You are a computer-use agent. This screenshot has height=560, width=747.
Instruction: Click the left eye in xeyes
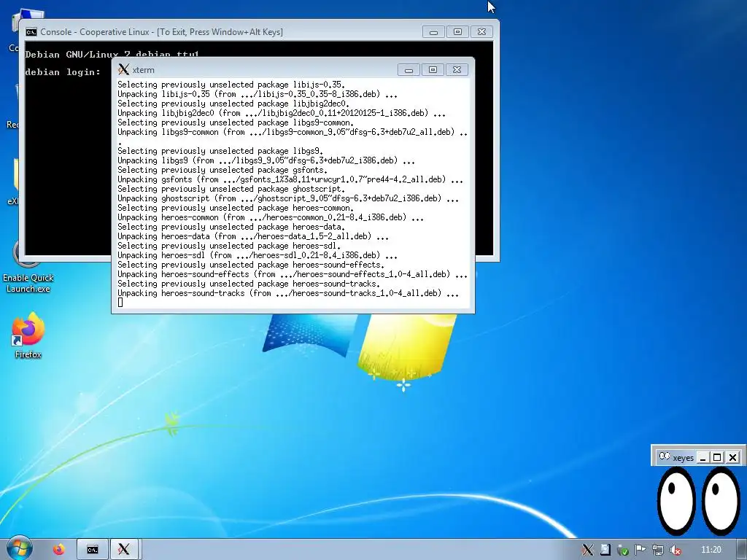point(676,500)
